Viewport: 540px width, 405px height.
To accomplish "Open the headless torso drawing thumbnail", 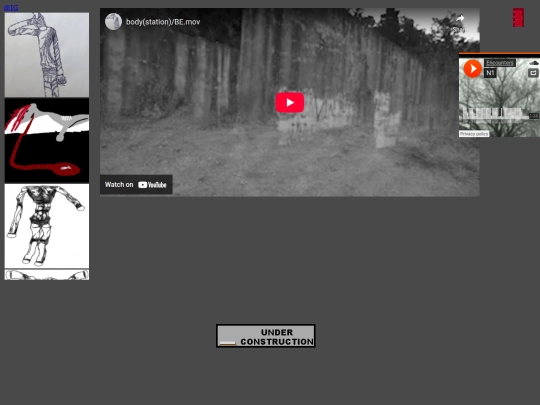I will [47, 226].
